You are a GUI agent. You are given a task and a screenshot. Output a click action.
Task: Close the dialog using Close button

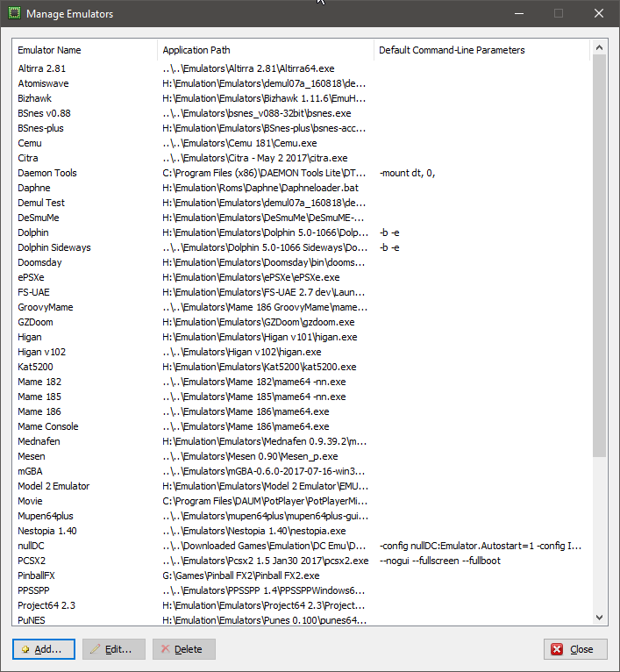(575, 649)
